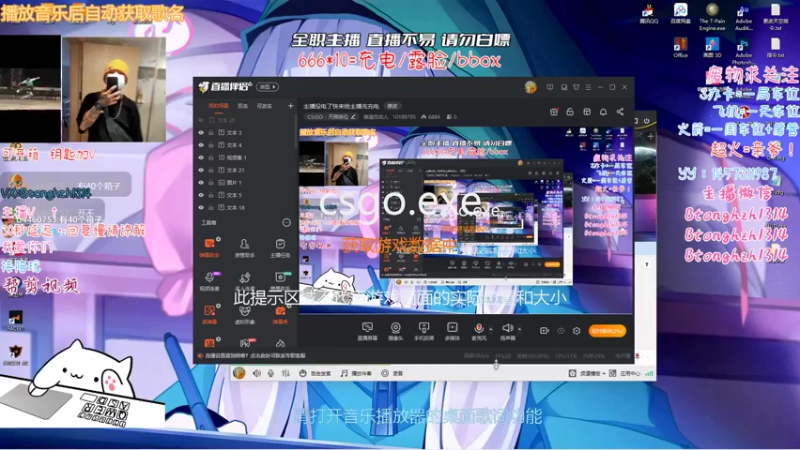This screenshot has width=800, height=450.
Task: Hide the 文本 5 layer
Action: coord(201,195)
